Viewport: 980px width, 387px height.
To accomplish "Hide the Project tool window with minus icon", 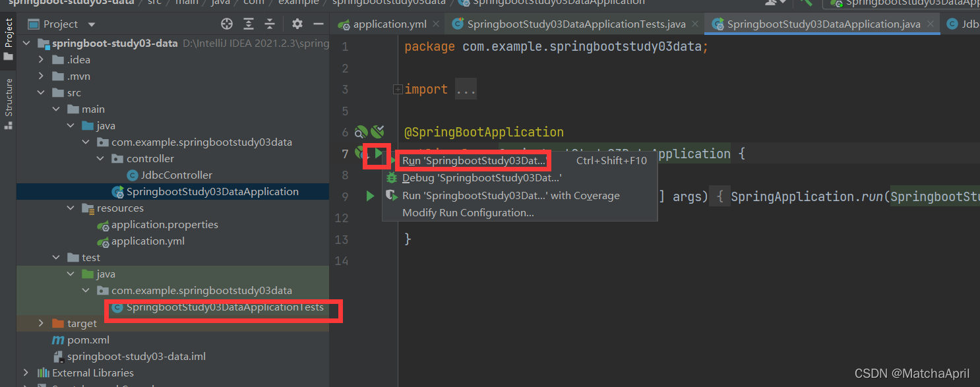I will coord(319,24).
